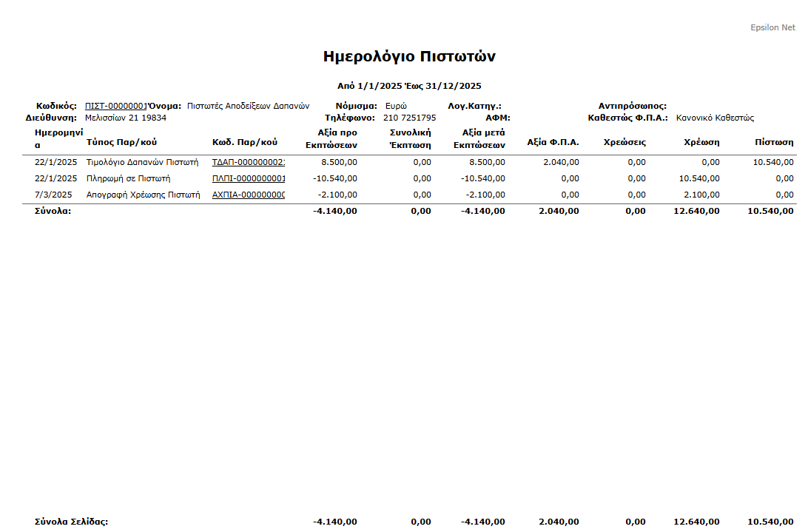Click the date 7/3/2025
Image resolution: width=805 pixels, height=532 pixels.
(x=53, y=195)
